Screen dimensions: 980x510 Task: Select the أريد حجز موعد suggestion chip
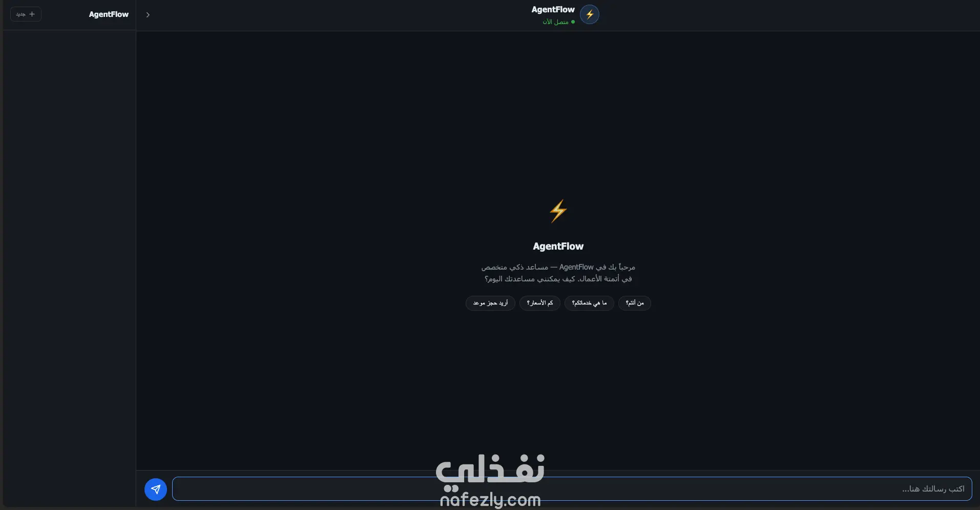pos(490,303)
